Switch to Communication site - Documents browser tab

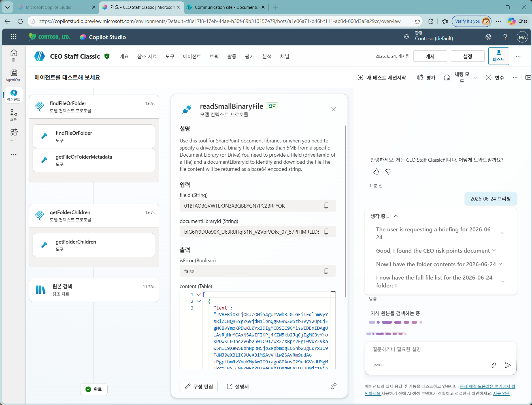click(x=226, y=7)
